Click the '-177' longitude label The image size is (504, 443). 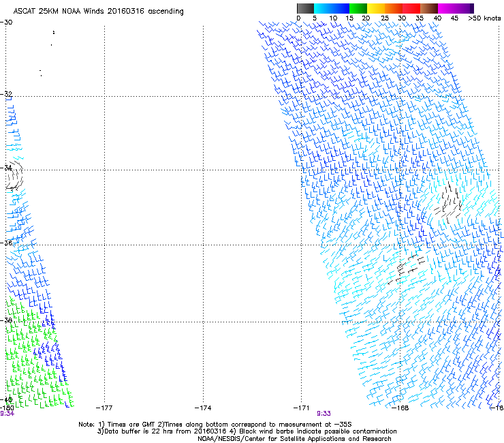tap(104, 408)
